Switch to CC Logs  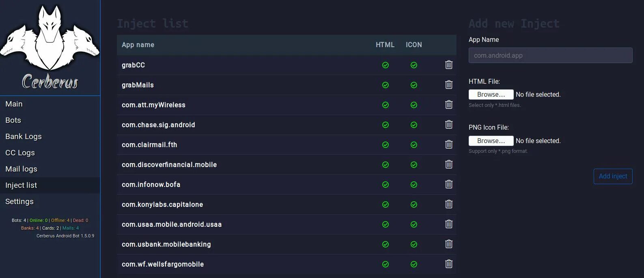pyautogui.click(x=20, y=153)
